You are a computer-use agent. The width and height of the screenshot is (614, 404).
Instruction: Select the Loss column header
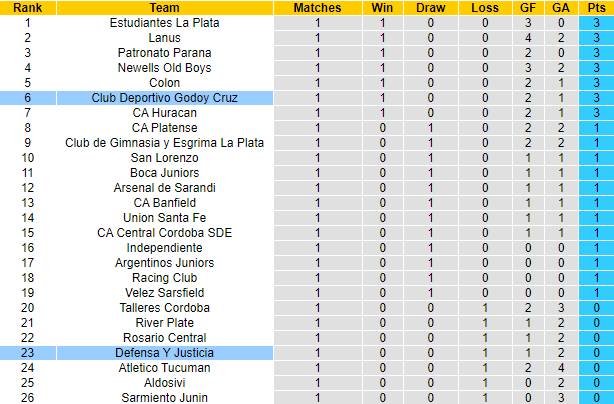(485, 8)
